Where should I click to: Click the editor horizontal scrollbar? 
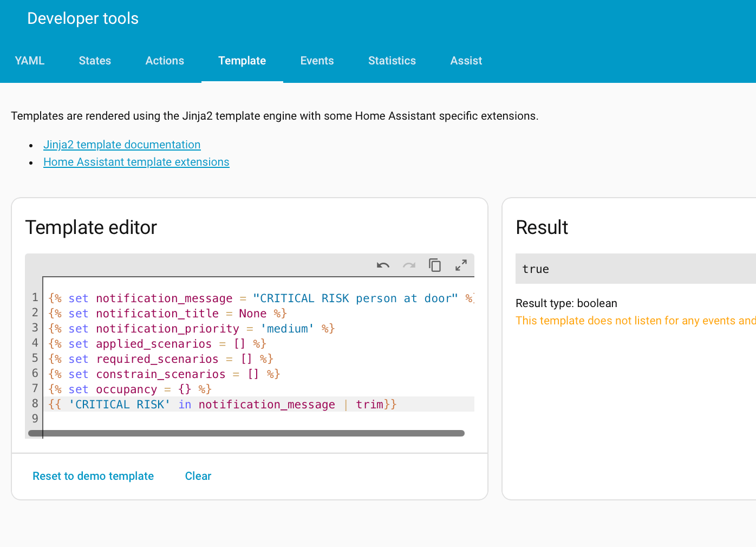246,433
